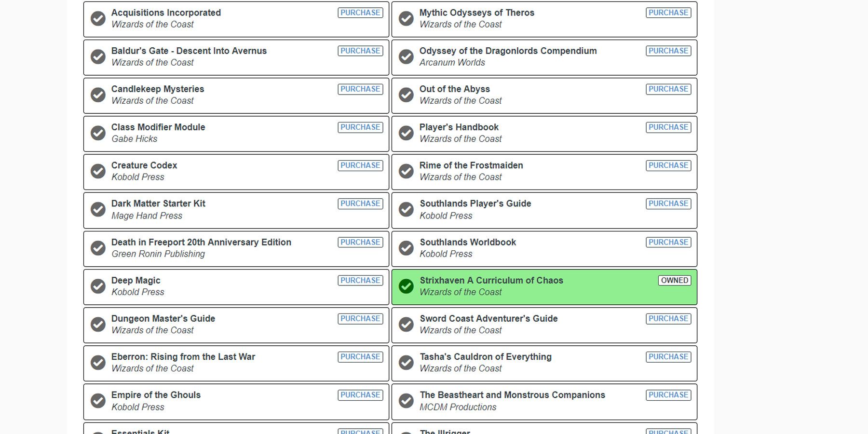Click Purchase for Tasha's Cauldron of Everything
Image resolution: width=868 pixels, height=434 pixels.
668,356
